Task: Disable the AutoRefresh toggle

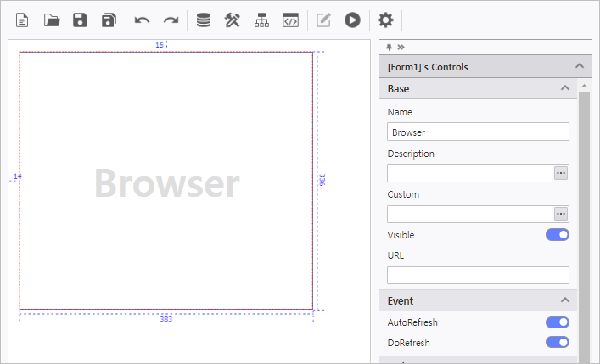Action: click(557, 322)
